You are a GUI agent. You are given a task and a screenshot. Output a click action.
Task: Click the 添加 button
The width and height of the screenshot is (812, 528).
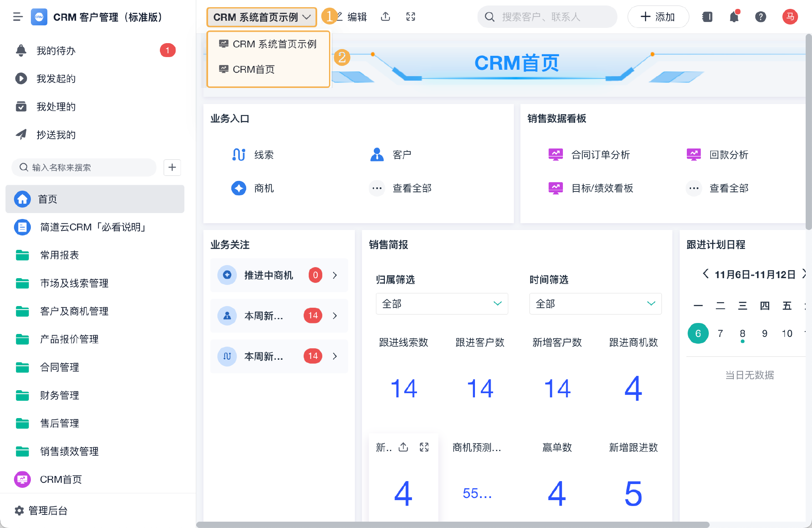coord(658,17)
